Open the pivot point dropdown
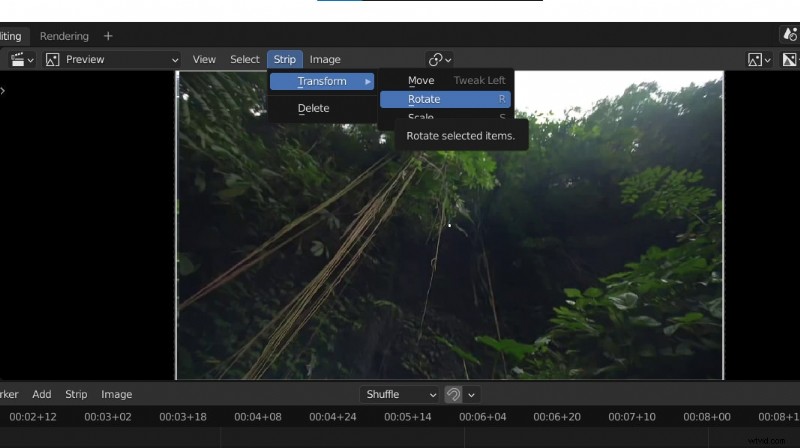Viewport: 800px width, 448px height. coord(440,60)
